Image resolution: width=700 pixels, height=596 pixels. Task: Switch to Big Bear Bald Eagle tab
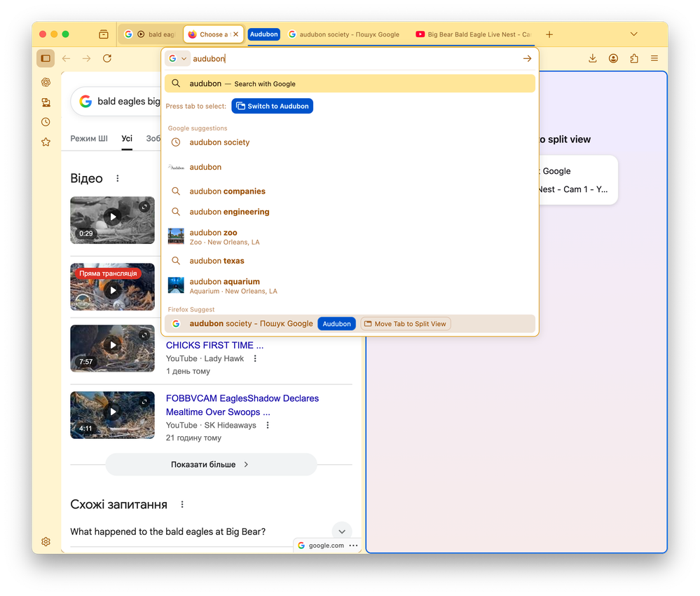473,34
